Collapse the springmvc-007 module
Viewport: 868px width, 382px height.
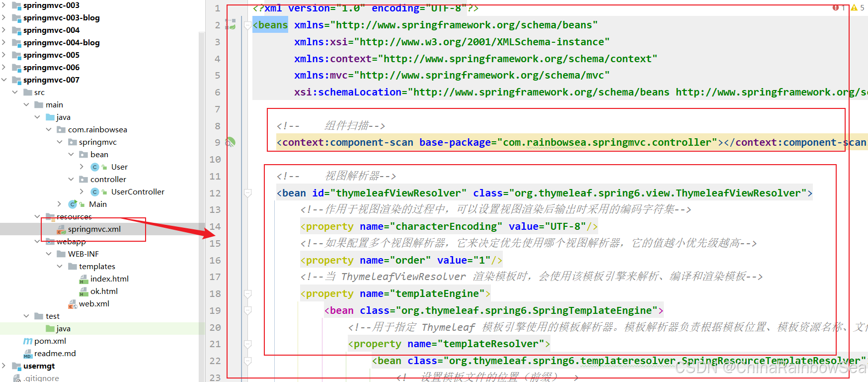pos(4,80)
